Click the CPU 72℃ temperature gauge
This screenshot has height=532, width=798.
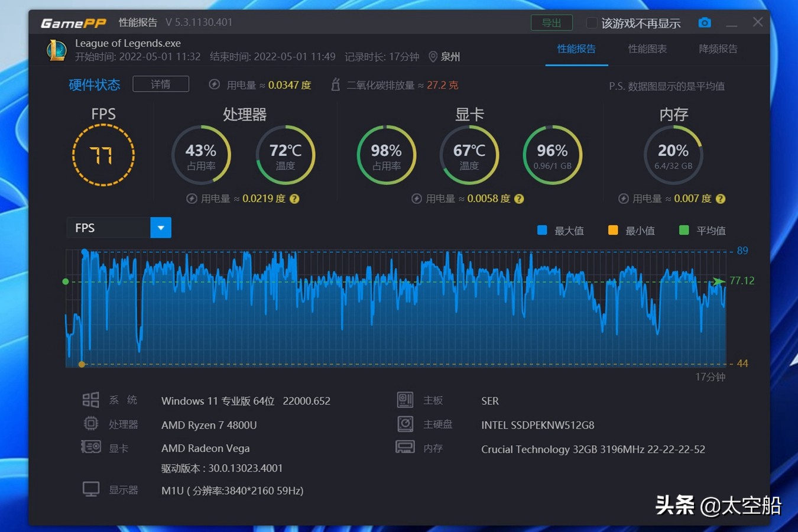tap(286, 155)
